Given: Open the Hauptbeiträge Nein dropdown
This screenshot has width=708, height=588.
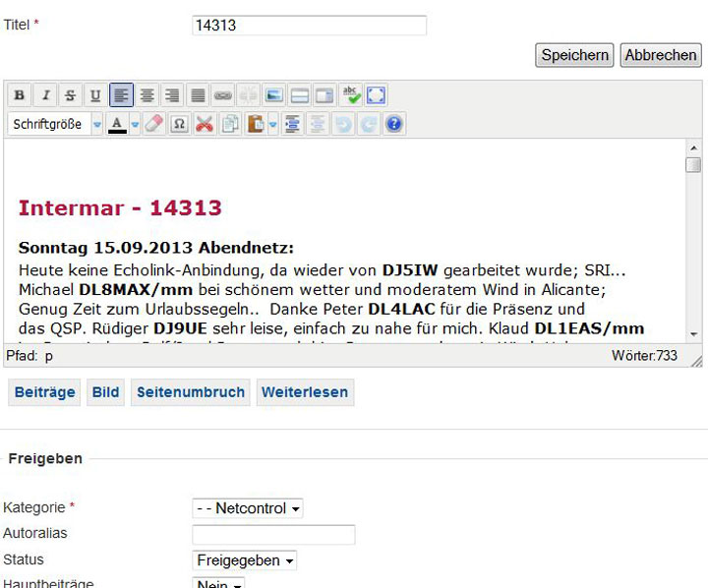Looking at the screenshot, I should click(x=218, y=583).
